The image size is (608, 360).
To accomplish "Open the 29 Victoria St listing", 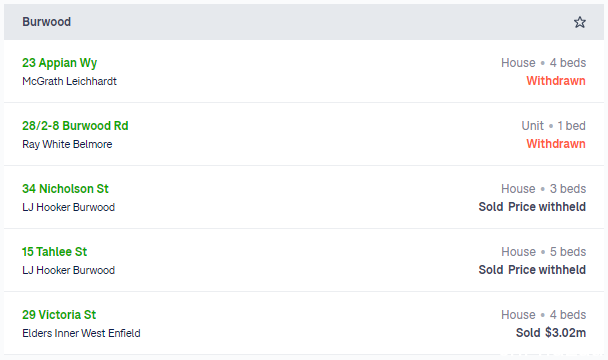I will [59, 315].
